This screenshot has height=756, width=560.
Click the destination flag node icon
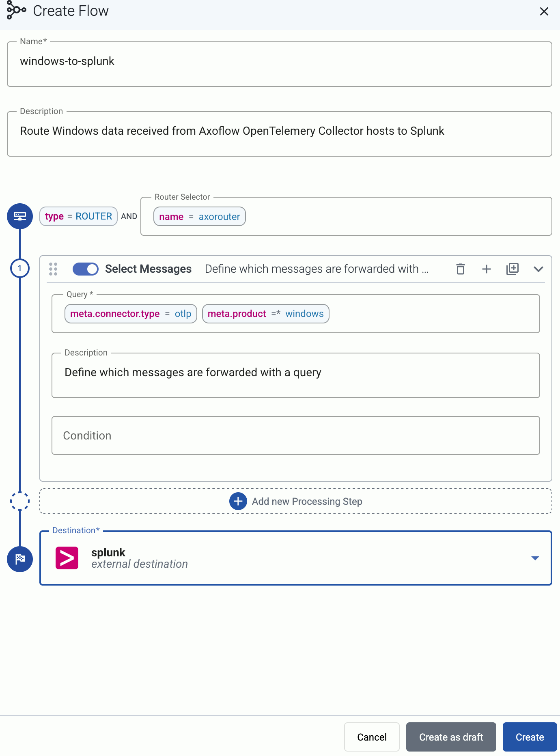(x=20, y=559)
